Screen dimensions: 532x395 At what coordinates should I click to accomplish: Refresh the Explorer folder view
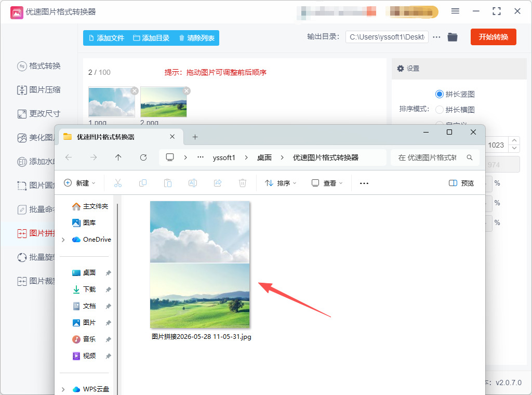point(143,157)
